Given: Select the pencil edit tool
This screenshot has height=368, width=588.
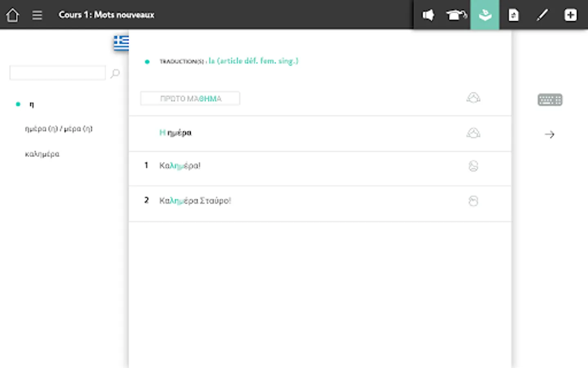Looking at the screenshot, I should click(542, 15).
